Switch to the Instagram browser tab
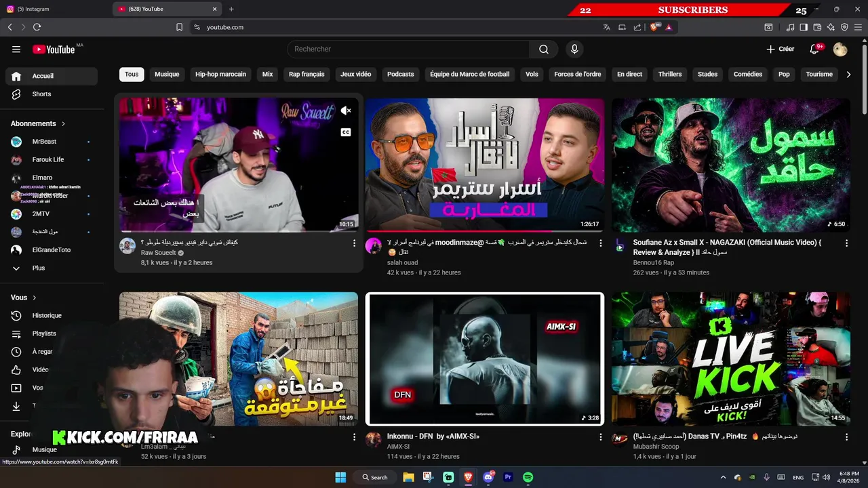The image size is (868, 488). coord(56,9)
